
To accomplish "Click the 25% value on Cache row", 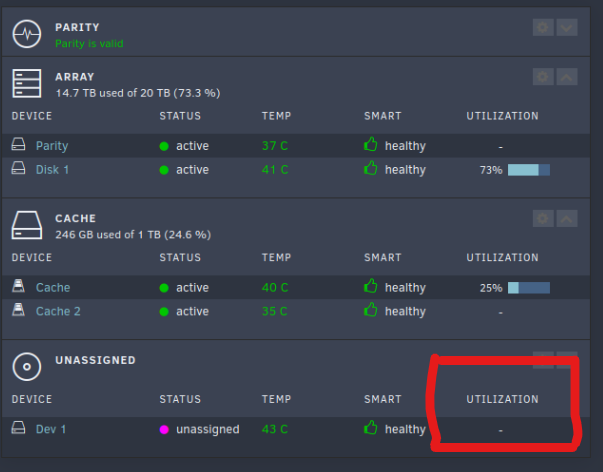I will click(x=491, y=288).
